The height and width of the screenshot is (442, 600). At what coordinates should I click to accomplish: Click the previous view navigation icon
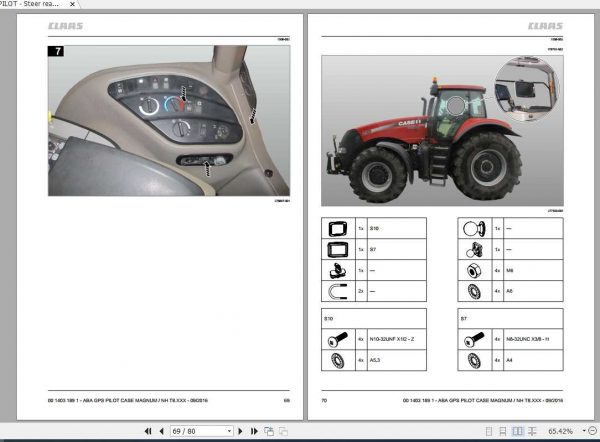click(x=269, y=431)
